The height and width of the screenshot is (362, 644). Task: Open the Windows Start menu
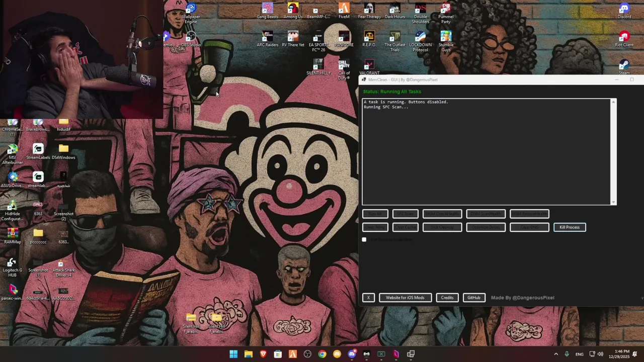(233, 354)
